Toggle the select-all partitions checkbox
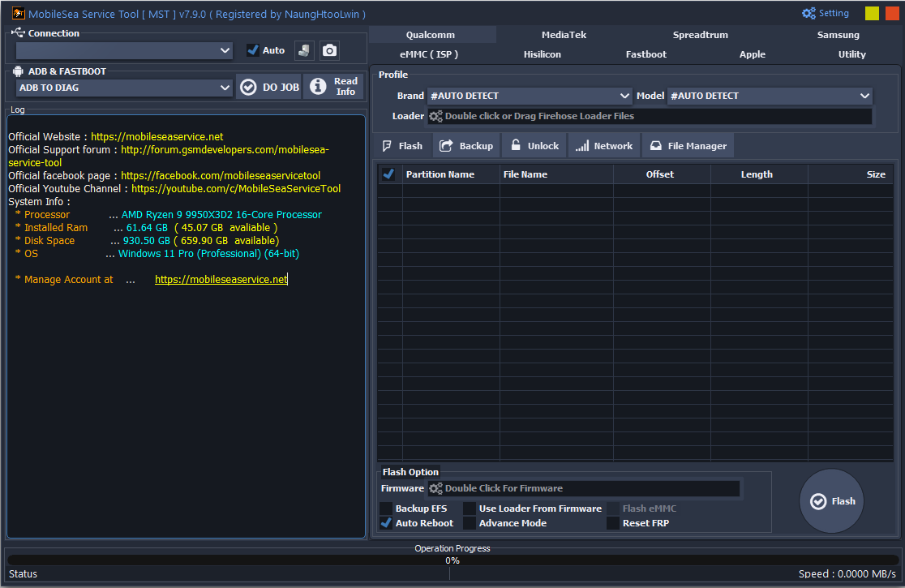Viewport: 905px width, 588px height. pos(389,174)
